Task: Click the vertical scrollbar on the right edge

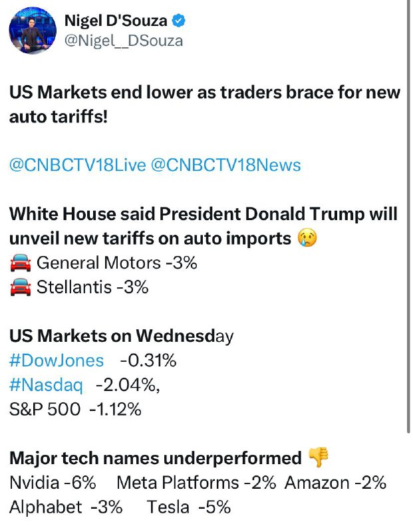Action: 408,217
